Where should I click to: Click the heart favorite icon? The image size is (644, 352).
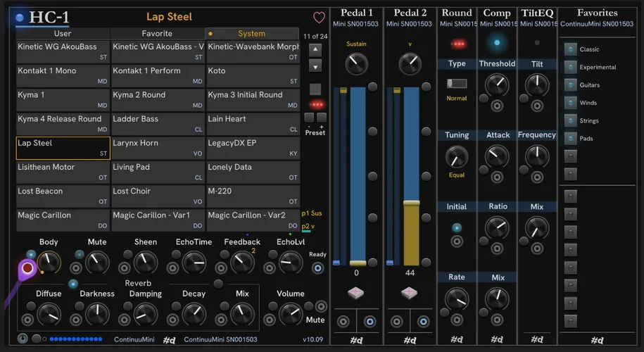click(319, 18)
